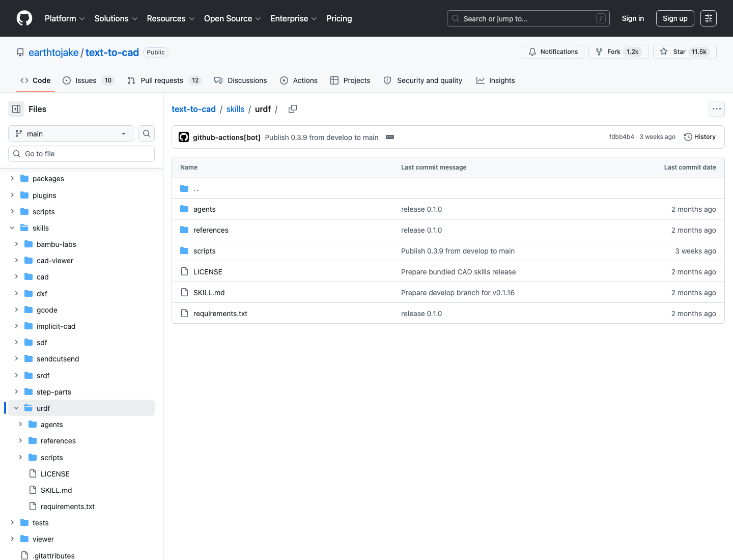Open the Insights tab
Screen dimensions: 733x560
[495, 80]
